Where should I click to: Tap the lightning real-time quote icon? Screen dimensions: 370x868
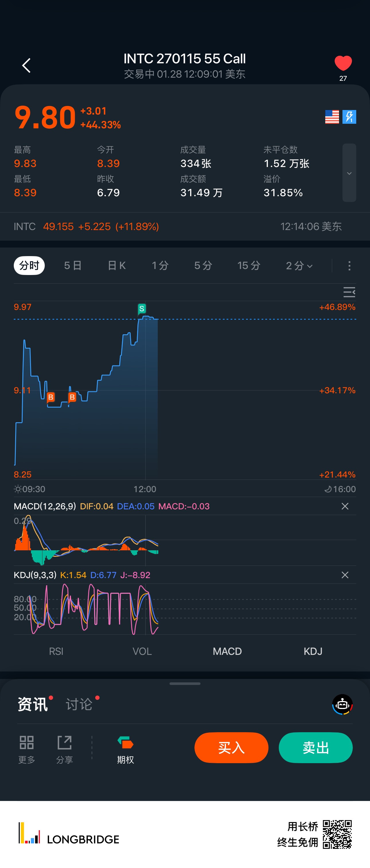pyautogui.click(x=349, y=117)
